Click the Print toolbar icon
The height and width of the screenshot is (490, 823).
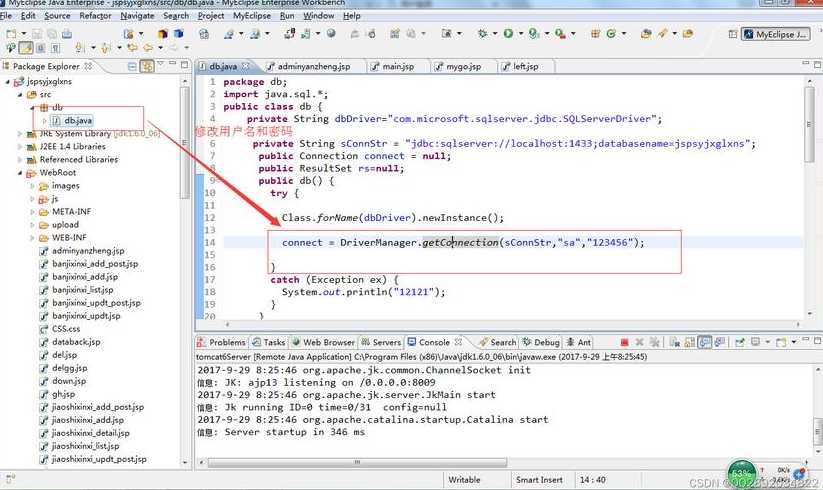tap(67, 34)
